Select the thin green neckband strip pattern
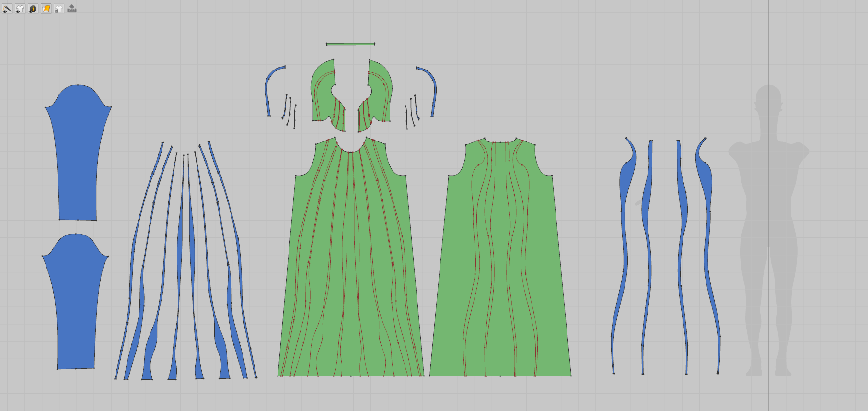 coord(350,44)
